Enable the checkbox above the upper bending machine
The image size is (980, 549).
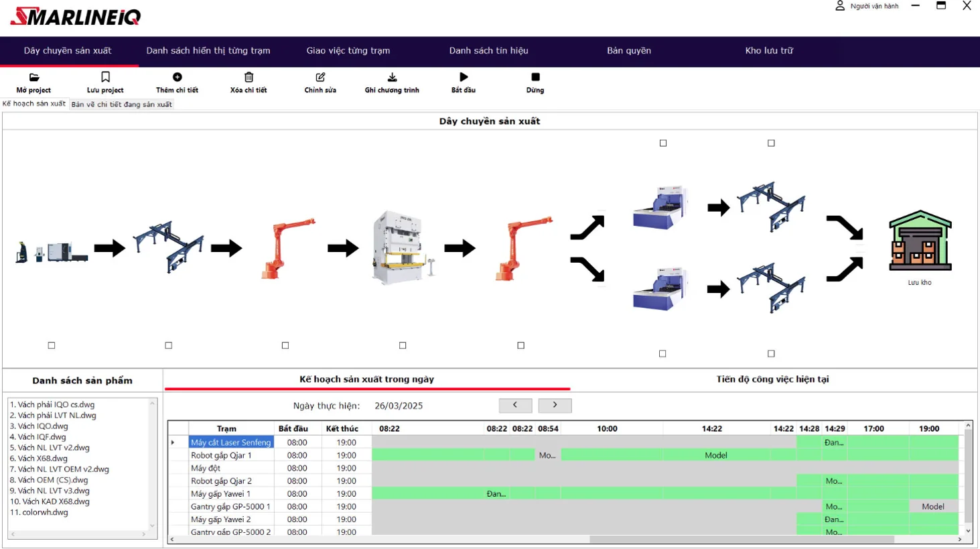point(663,143)
